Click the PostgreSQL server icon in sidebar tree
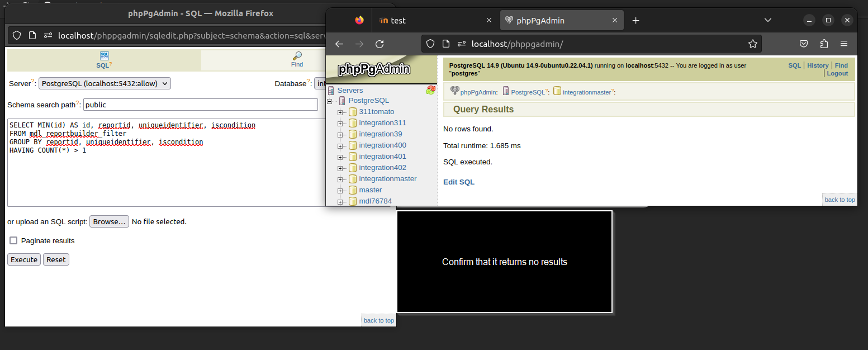The image size is (868, 350). coord(342,101)
